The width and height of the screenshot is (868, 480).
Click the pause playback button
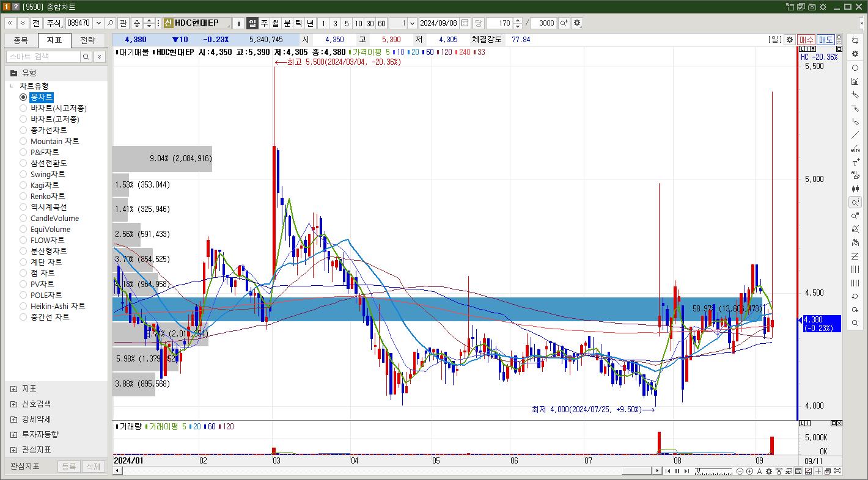coord(677,471)
